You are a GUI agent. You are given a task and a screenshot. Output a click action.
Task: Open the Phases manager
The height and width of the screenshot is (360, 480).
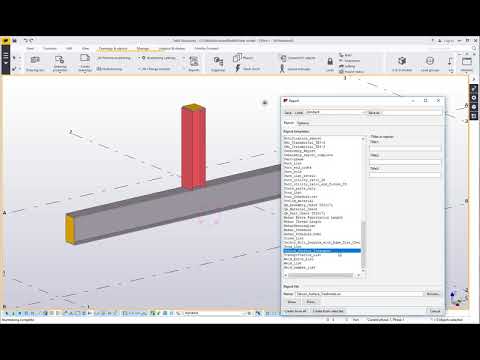click(x=243, y=58)
